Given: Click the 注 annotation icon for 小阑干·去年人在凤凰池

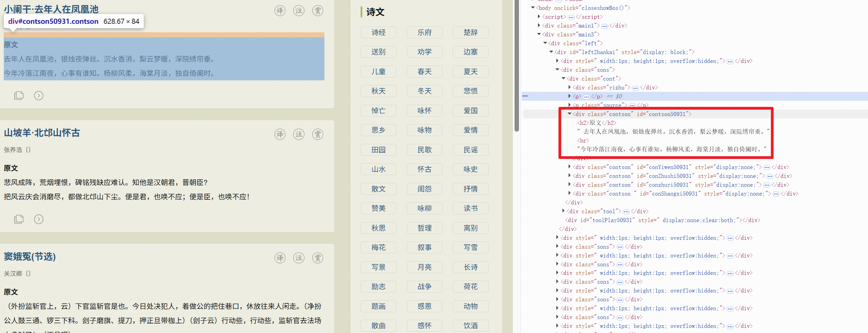Looking at the screenshot, I should (x=299, y=11).
